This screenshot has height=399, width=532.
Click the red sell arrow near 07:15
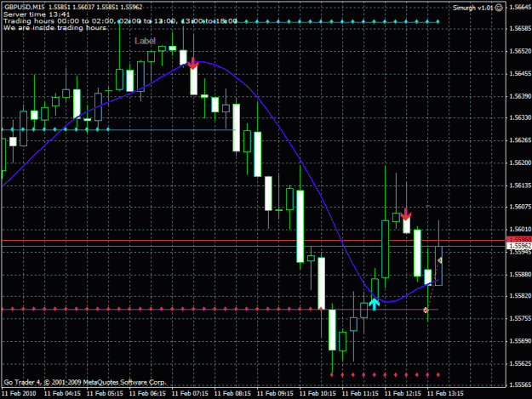[193, 64]
